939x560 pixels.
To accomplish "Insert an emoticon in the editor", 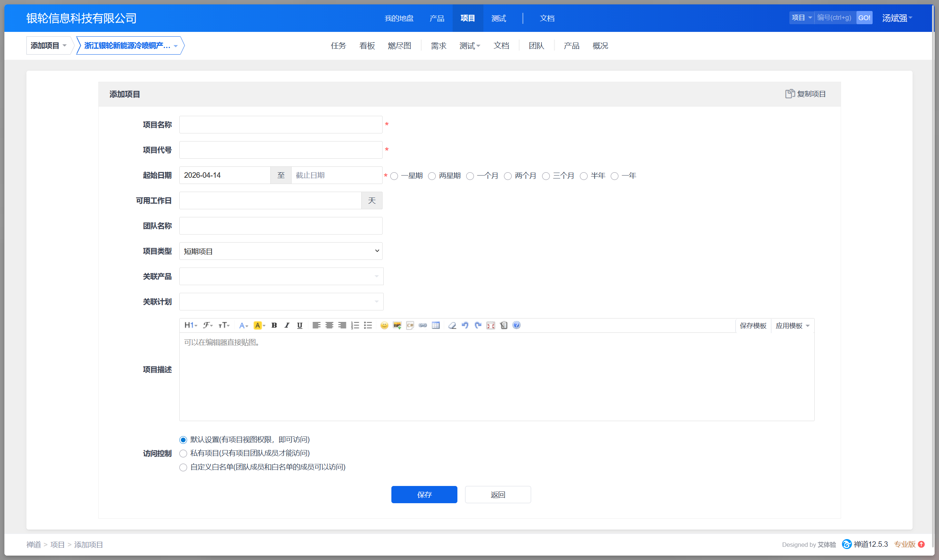I will tap(384, 325).
